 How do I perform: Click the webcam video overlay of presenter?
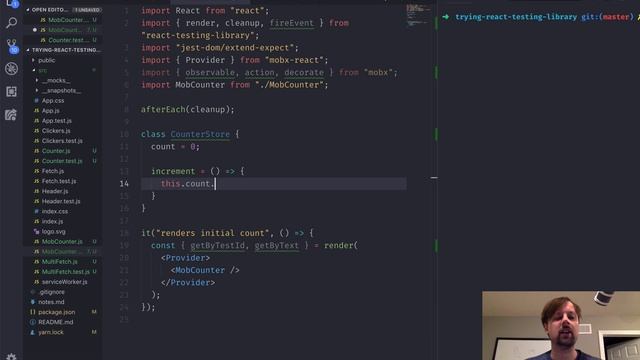point(561,325)
